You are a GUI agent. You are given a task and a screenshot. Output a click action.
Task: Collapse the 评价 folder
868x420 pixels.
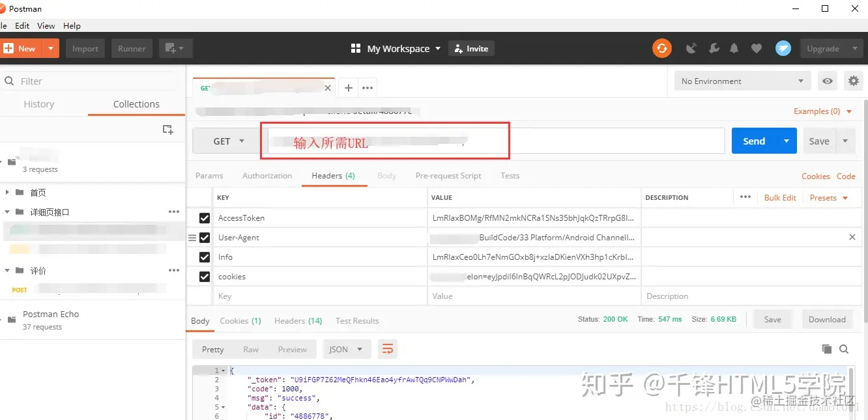click(x=8, y=271)
